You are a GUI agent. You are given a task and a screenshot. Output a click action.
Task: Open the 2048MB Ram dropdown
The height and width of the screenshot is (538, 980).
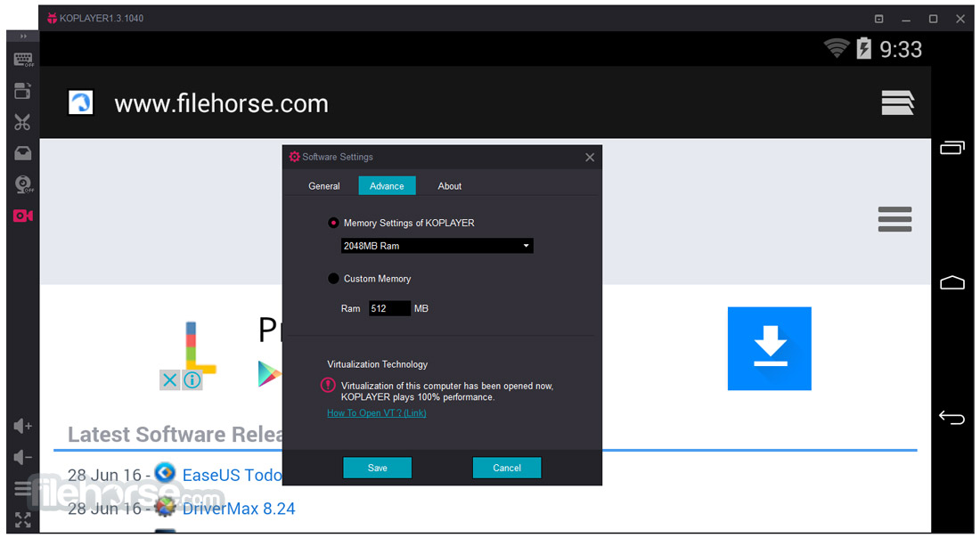click(437, 246)
